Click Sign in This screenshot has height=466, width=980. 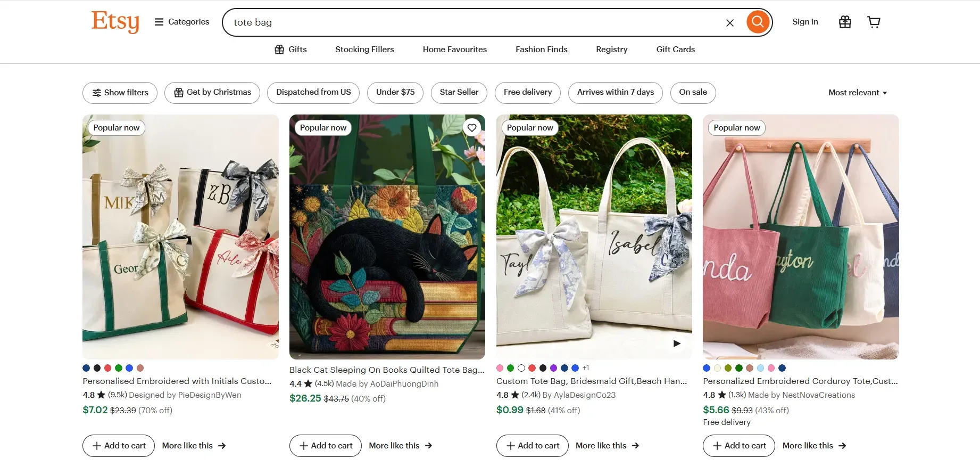[805, 22]
